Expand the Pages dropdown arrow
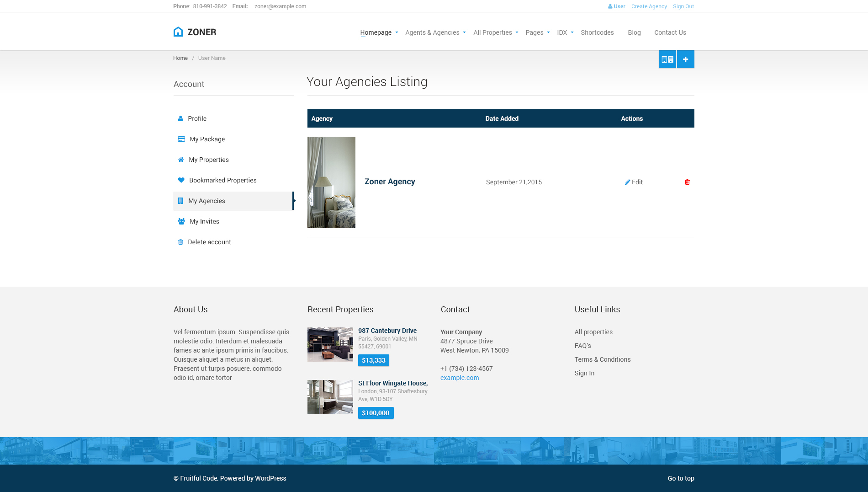868x492 pixels. [x=548, y=32]
